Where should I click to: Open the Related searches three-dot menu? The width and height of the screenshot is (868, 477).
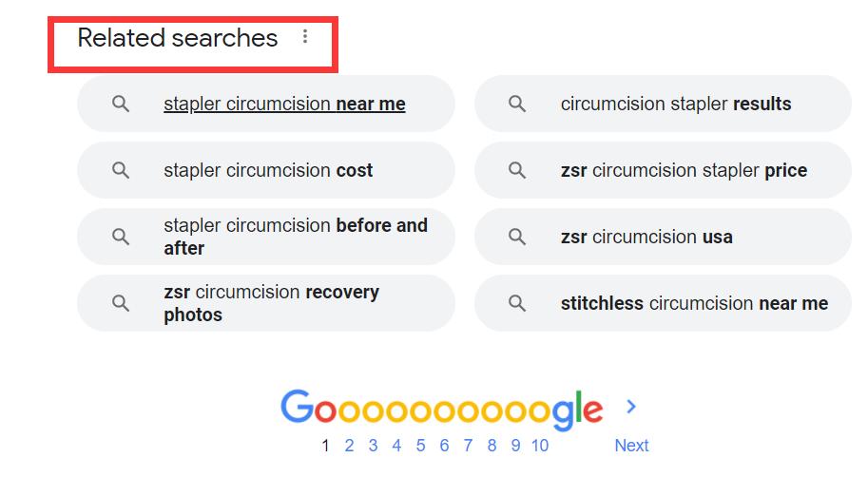[305, 37]
